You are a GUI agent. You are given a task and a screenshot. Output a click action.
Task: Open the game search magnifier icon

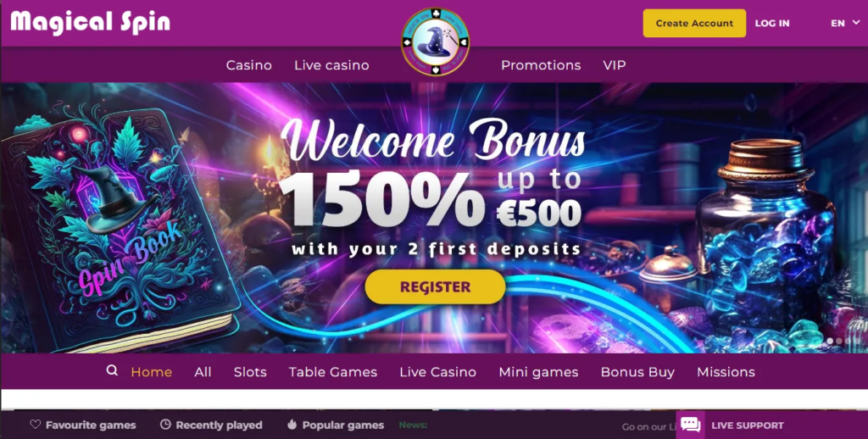[112, 370]
